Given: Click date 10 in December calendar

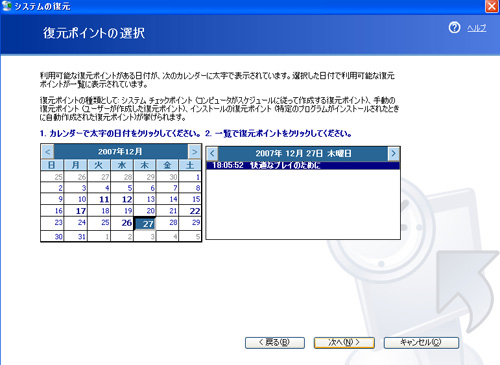Looking at the screenshot, I should [76, 199].
